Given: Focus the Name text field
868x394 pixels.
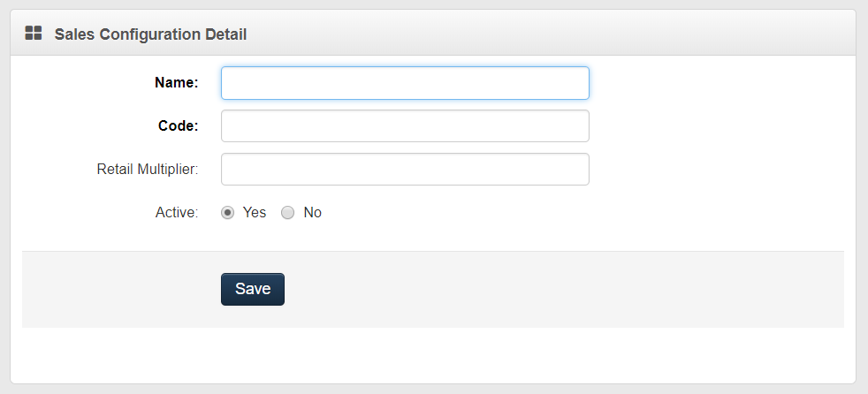Looking at the screenshot, I should (x=405, y=83).
